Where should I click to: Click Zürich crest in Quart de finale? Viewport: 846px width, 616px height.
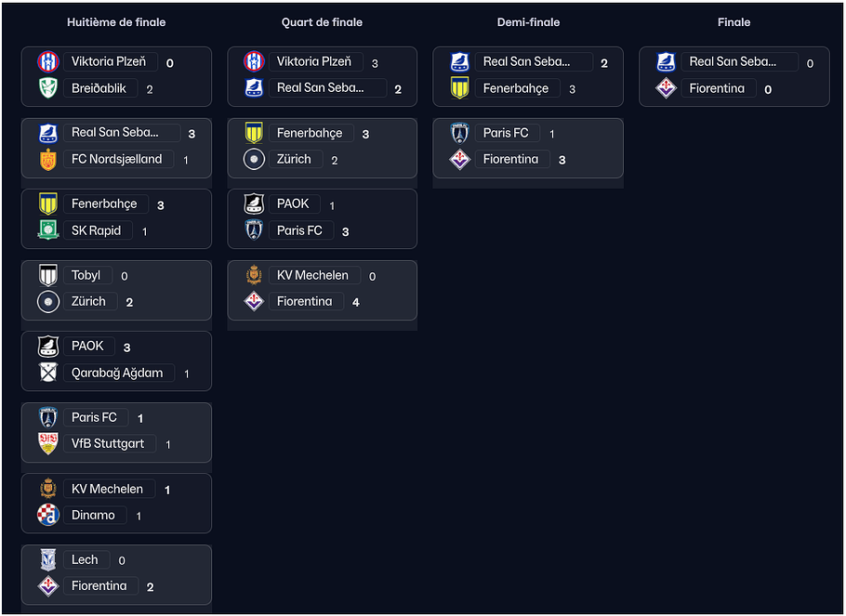click(x=254, y=159)
